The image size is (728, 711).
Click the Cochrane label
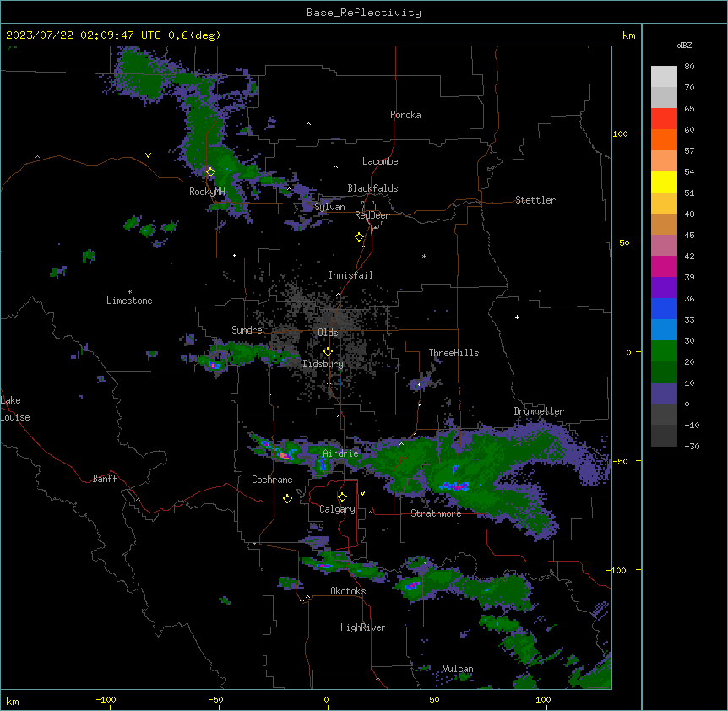(272, 480)
